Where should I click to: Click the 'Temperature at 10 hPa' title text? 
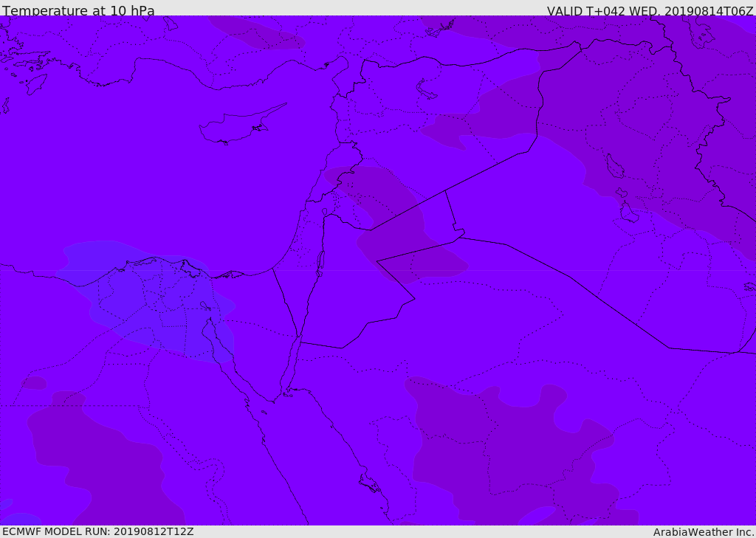tap(78, 10)
